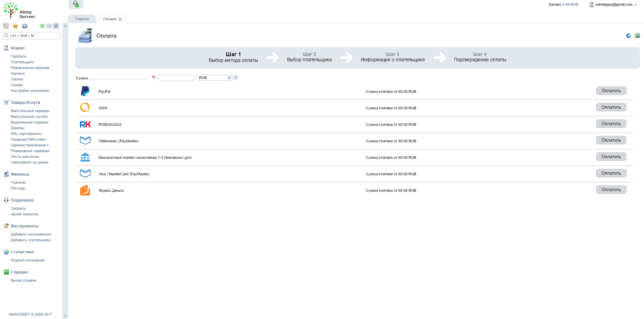Focus the Ctrl + Shift + M search field

coord(31,36)
